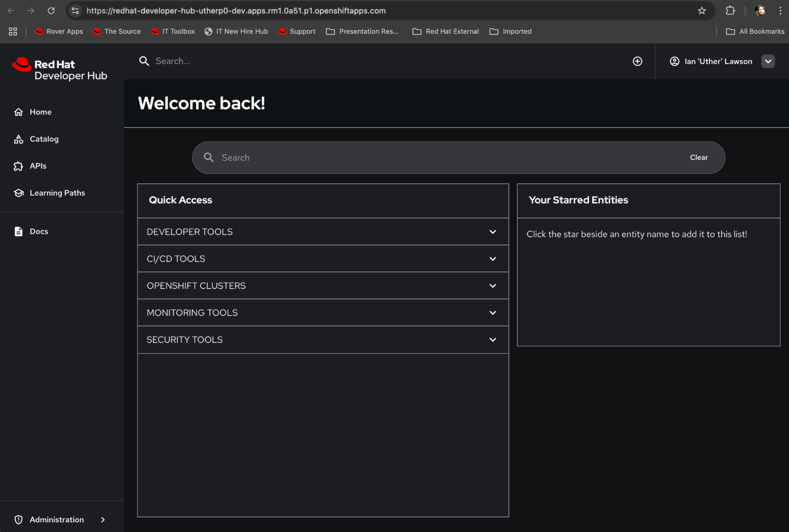Bookmark this page with the star icon
This screenshot has height=532, width=789.
pos(701,11)
